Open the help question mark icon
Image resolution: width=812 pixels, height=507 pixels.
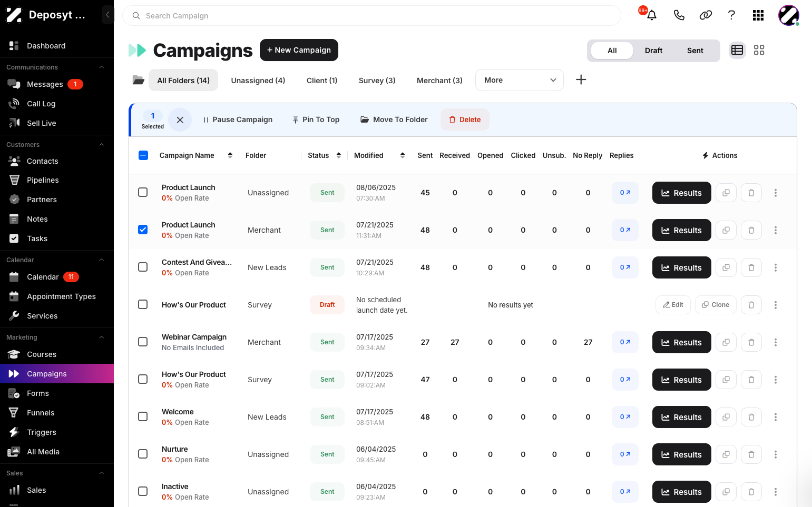point(731,15)
